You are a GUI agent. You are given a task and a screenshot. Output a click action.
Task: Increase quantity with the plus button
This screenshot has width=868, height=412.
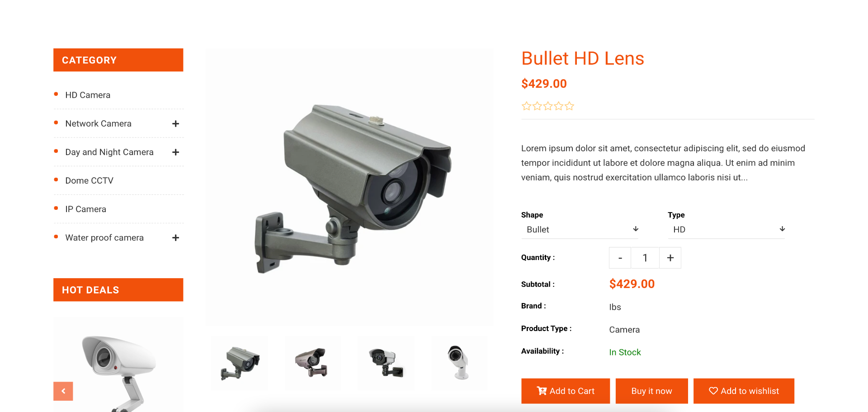670,258
